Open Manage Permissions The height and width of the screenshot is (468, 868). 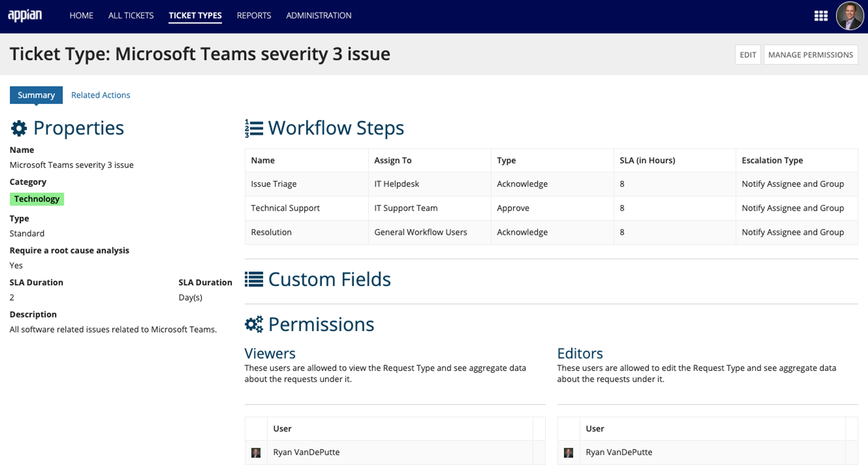[x=810, y=54]
